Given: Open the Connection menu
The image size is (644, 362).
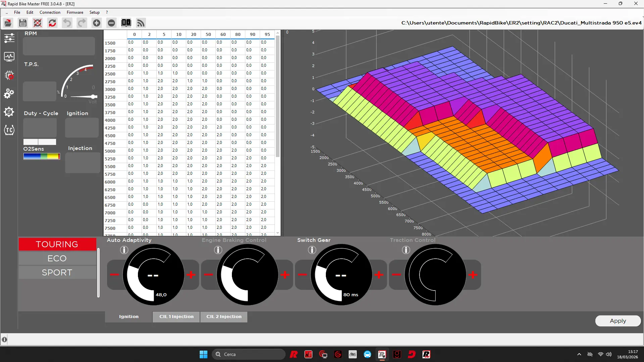Looking at the screenshot, I should 50,12.
